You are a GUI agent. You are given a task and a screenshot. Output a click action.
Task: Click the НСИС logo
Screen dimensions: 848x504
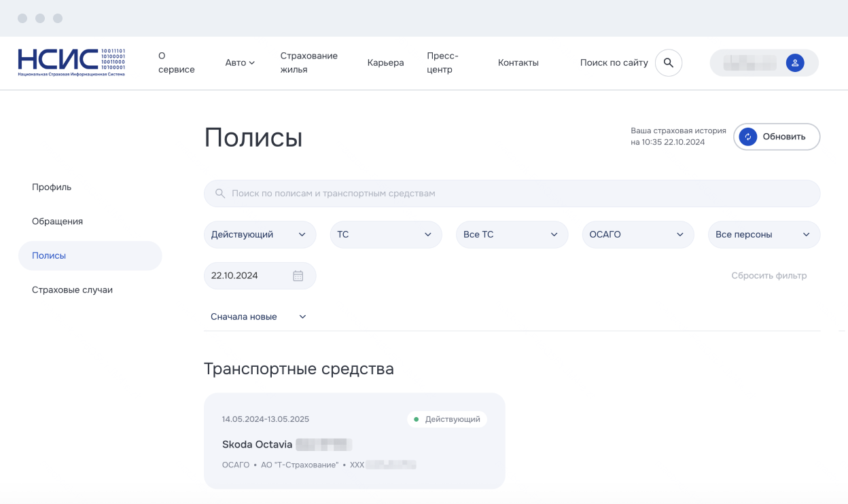tap(71, 62)
